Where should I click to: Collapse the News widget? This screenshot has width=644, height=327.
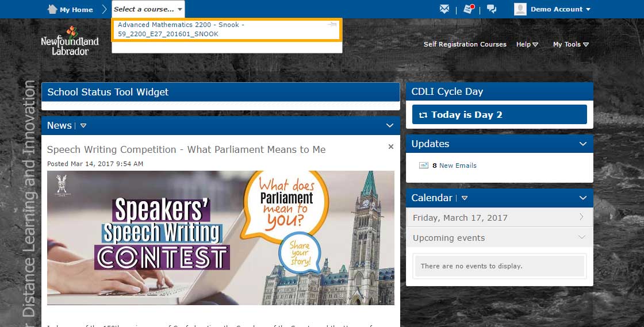(x=390, y=125)
